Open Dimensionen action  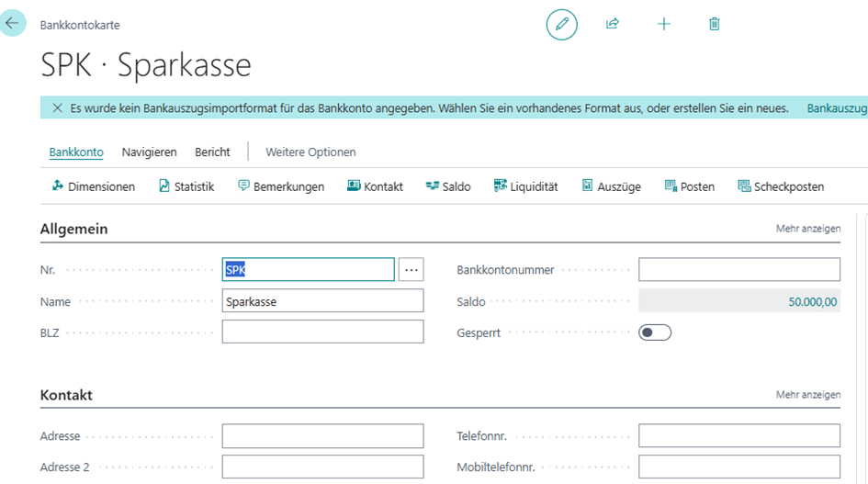click(94, 186)
